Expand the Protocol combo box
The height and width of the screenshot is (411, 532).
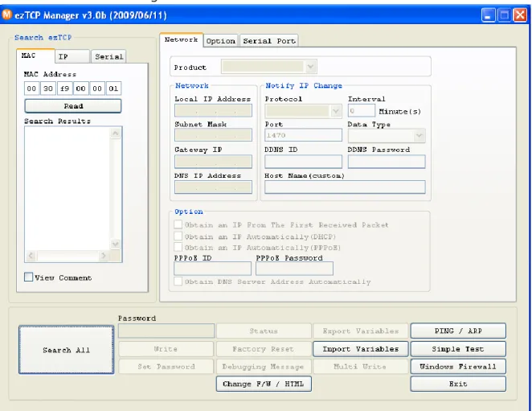click(336, 111)
